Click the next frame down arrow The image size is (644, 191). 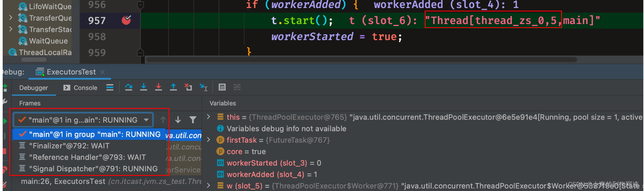click(x=178, y=120)
